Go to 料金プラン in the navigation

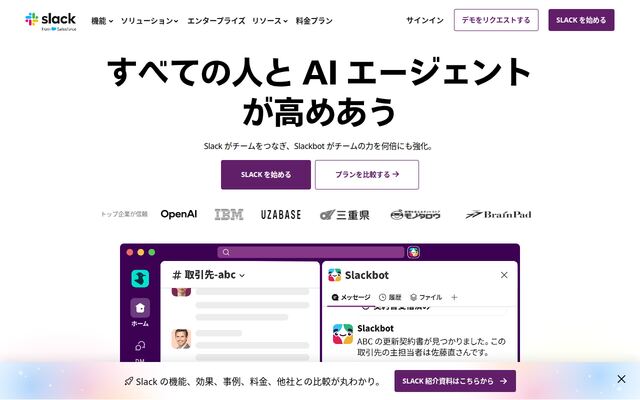[x=314, y=20]
